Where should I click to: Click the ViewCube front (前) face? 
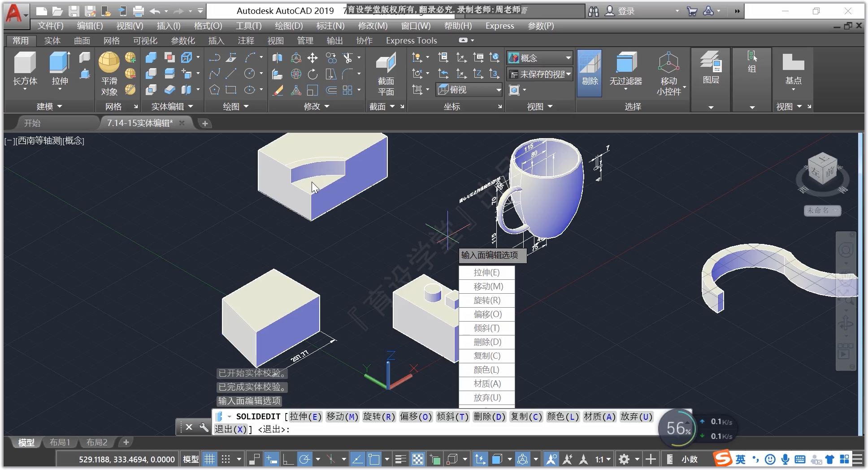tap(830, 172)
